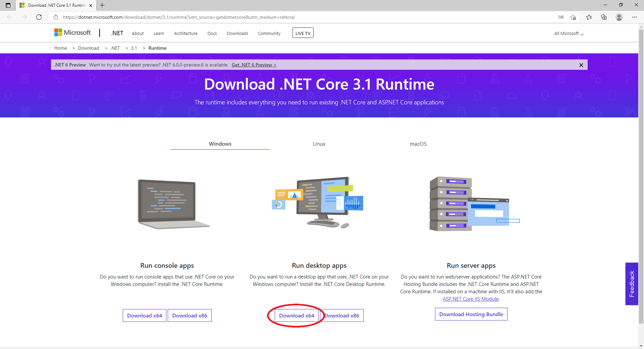Open the translate/read aloud icon in address bar

tap(561, 17)
